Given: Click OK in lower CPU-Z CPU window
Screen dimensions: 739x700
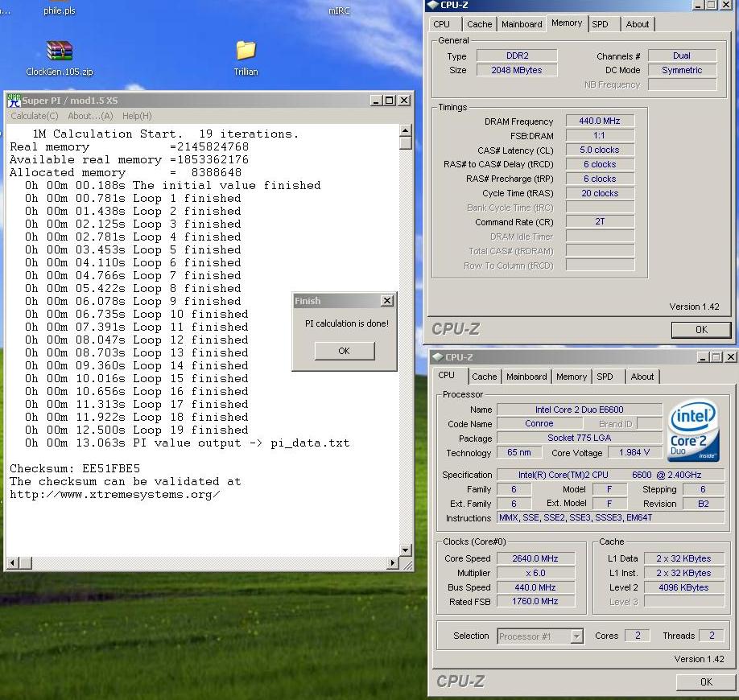Looking at the screenshot, I should pyautogui.click(x=706, y=681).
